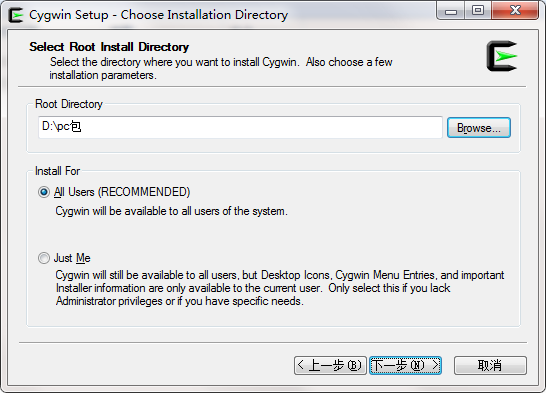Click the Just Me description paragraph
Image resolution: width=546 pixels, height=393 pixels.
tap(280, 288)
